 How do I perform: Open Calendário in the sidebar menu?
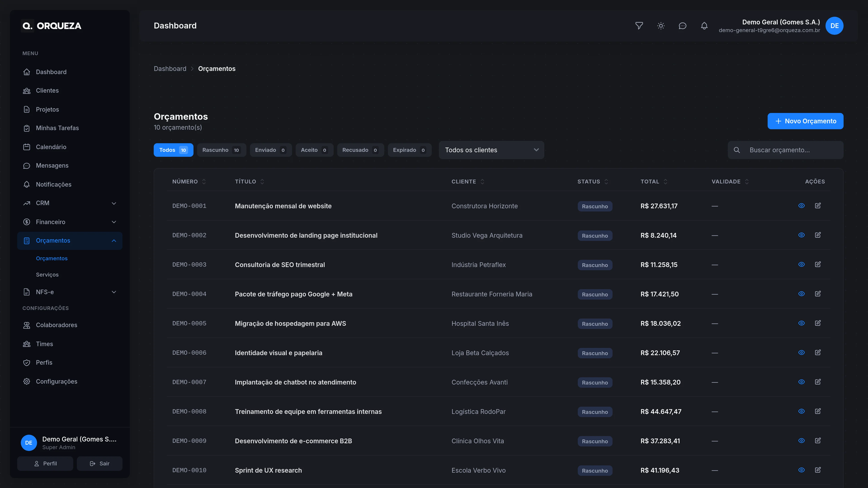[70, 147]
